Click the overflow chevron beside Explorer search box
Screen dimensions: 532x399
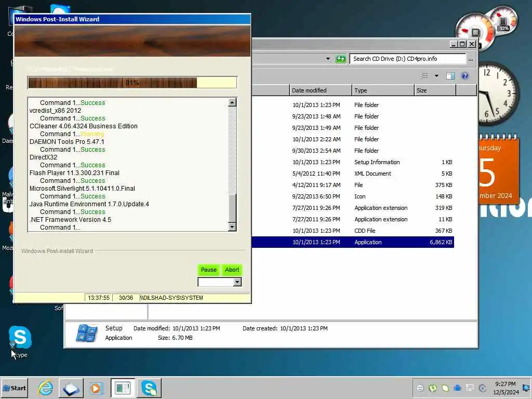(x=470, y=59)
